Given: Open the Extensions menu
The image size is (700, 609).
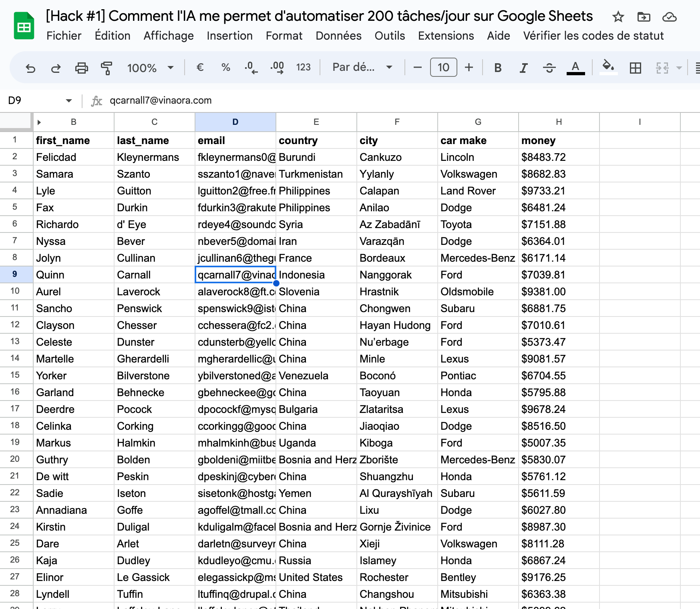Looking at the screenshot, I should (x=446, y=36).
